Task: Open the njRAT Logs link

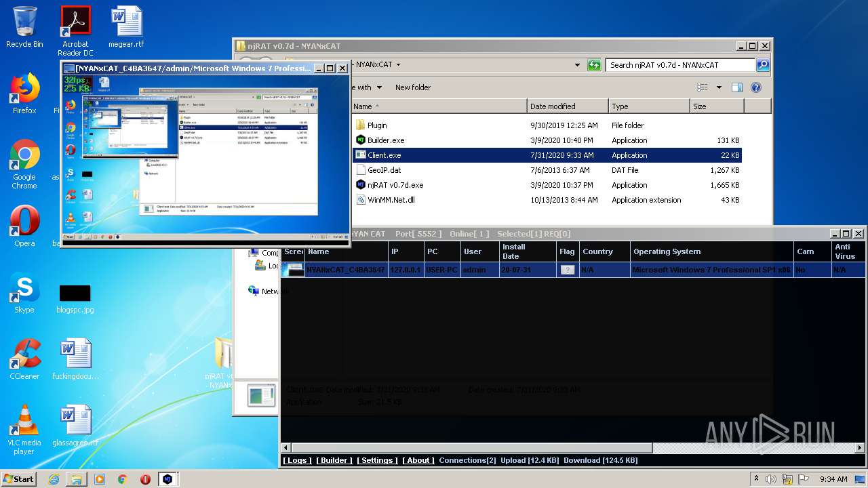Action: tap(297, 460)
